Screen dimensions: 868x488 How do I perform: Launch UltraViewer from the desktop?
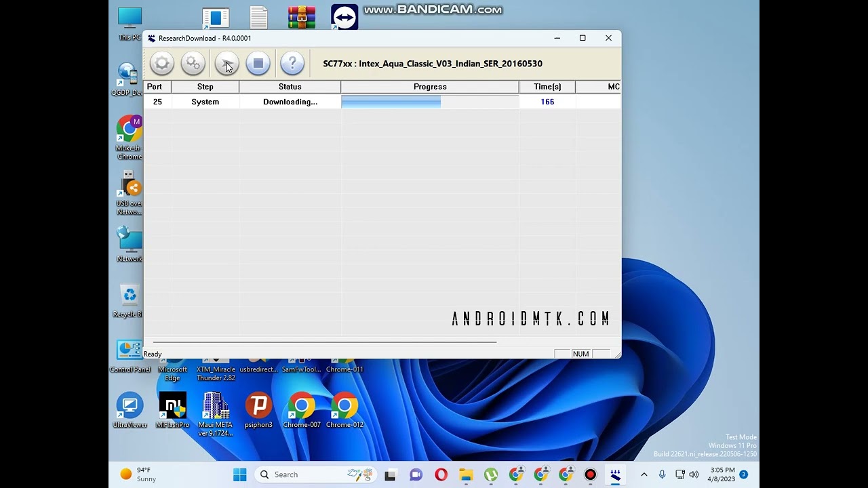(130, 410)
